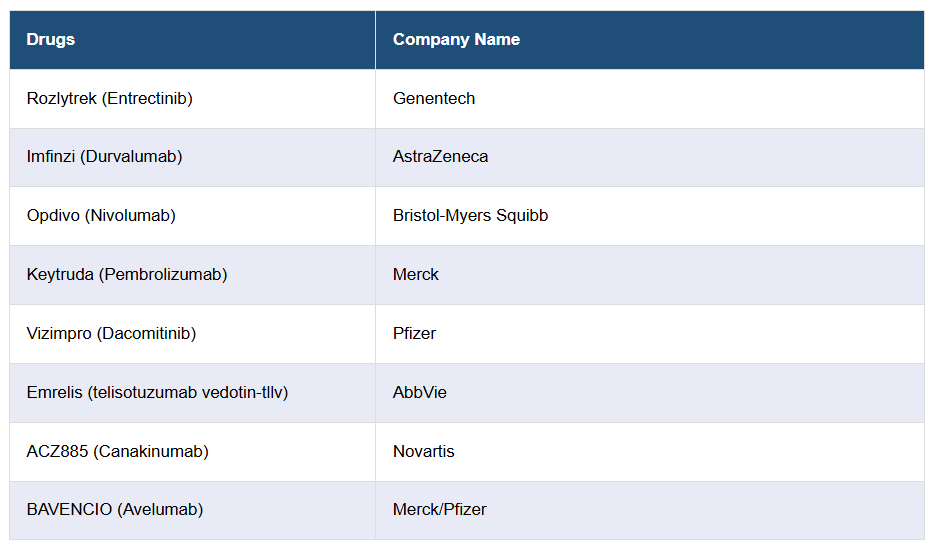Click the word Entrectinib in first row

tap(148, 98)
